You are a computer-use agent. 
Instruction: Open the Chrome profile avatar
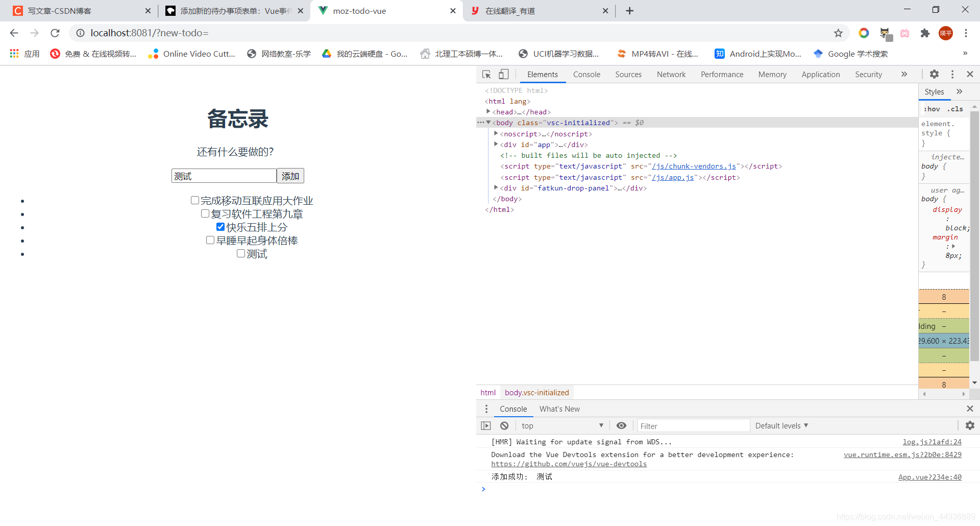pyautogui.click(x=946, y=33)
